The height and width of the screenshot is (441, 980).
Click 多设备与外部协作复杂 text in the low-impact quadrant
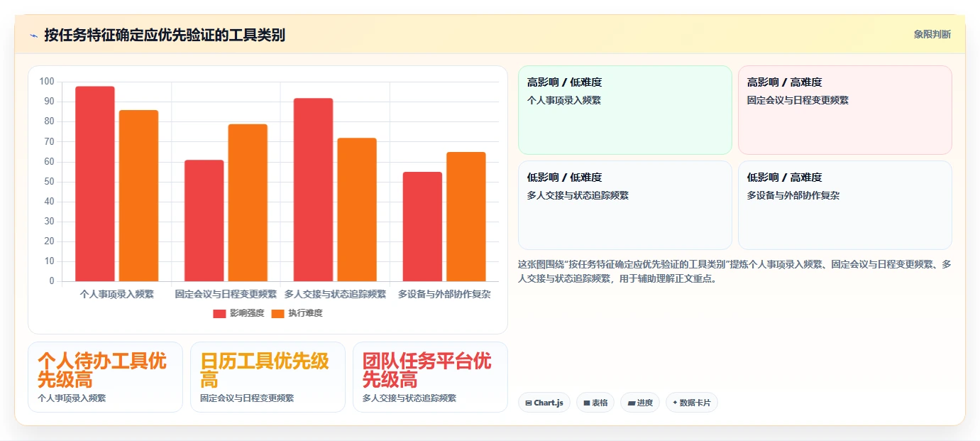click(793, 195)
